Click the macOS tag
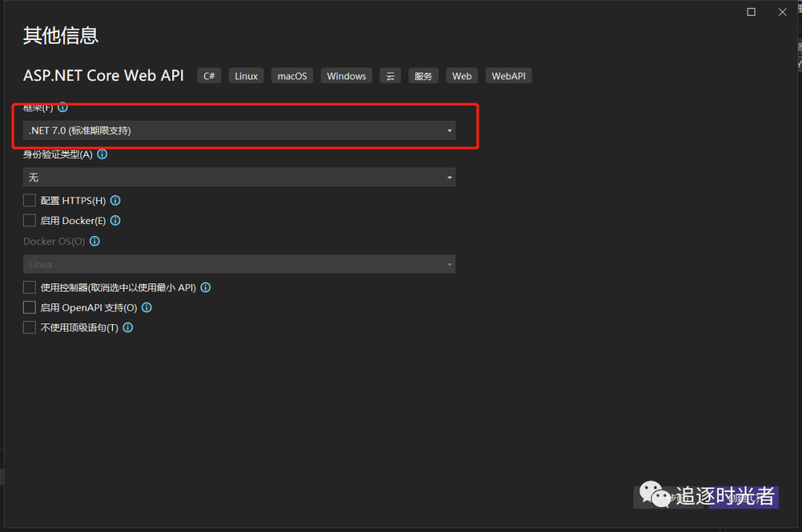 [x=292, y=76]
